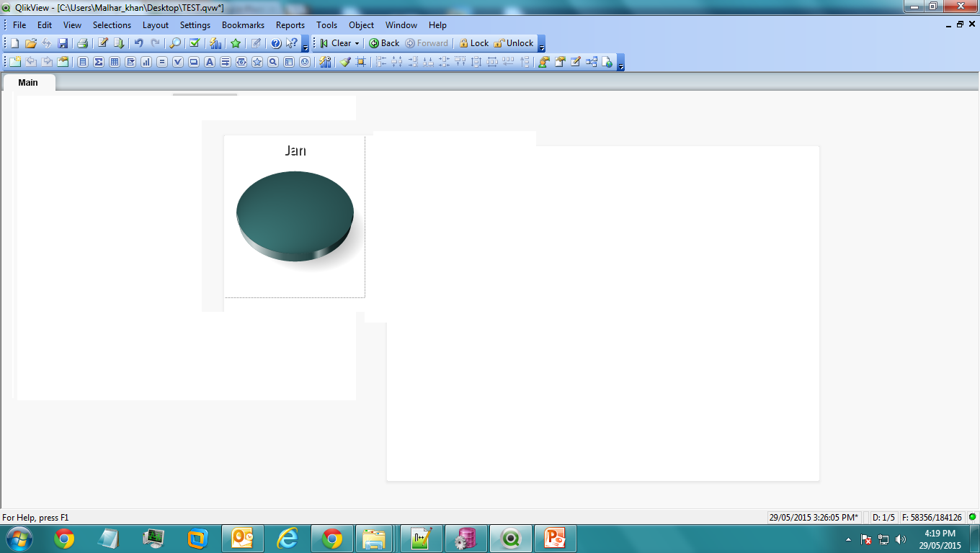Viewport: 980px width, 553px height.
Task: Select the Jan pie chart
Action: [x=295, y=216]
